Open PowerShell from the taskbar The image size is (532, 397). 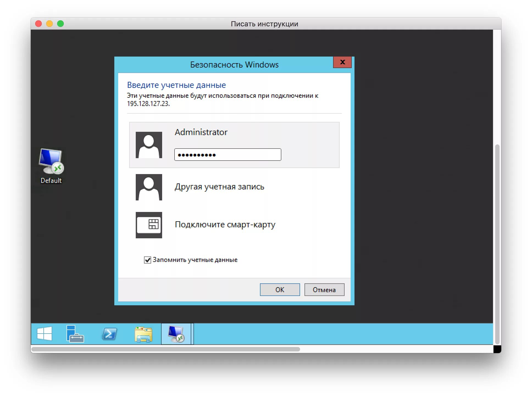[109, 334]
